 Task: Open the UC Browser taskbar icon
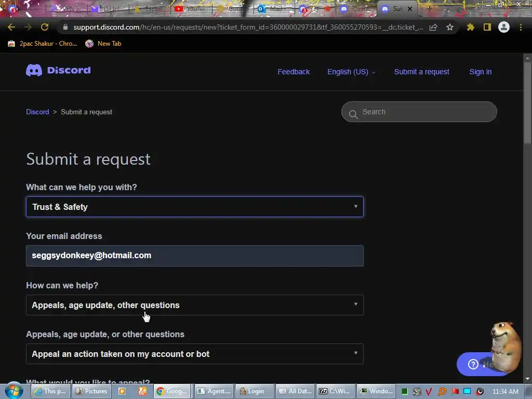coord(142,391)
